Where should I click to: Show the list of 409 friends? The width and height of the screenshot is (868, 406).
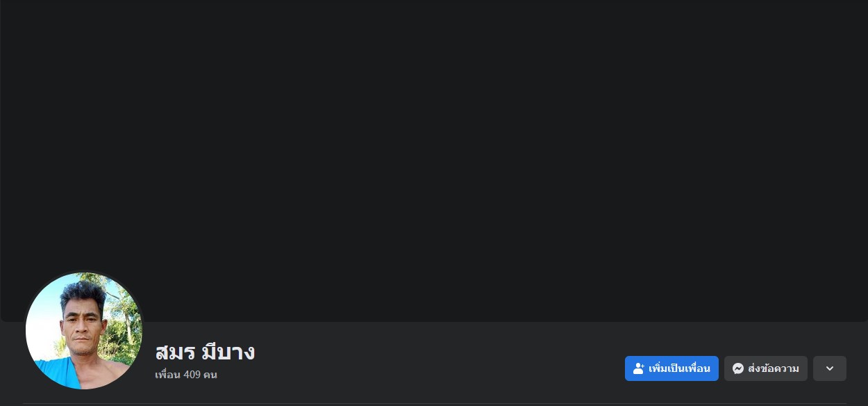(x=186, y=375)
